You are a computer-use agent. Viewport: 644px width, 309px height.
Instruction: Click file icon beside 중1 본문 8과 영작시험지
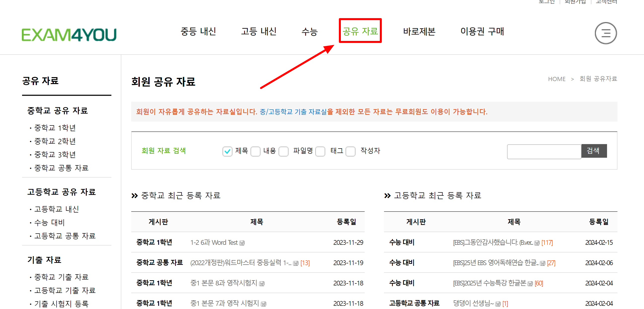click(x=262, y=283)
